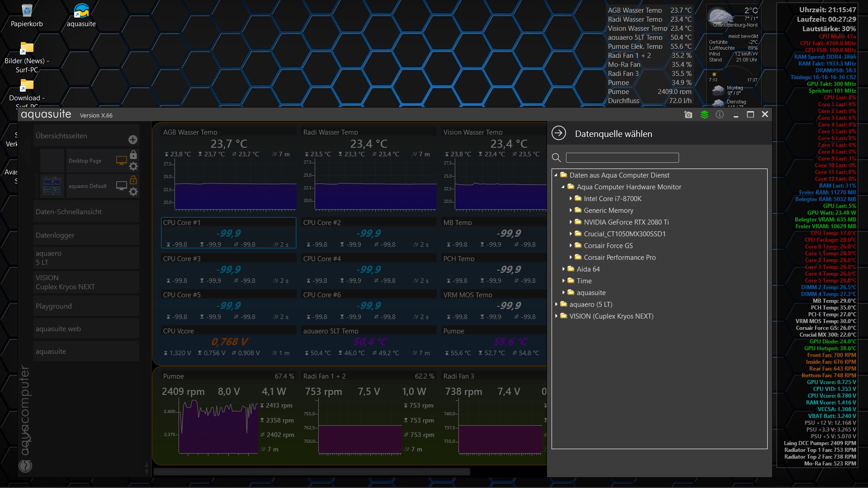Open aquaero 5 LT sidebar section

(x=86, y=258)
